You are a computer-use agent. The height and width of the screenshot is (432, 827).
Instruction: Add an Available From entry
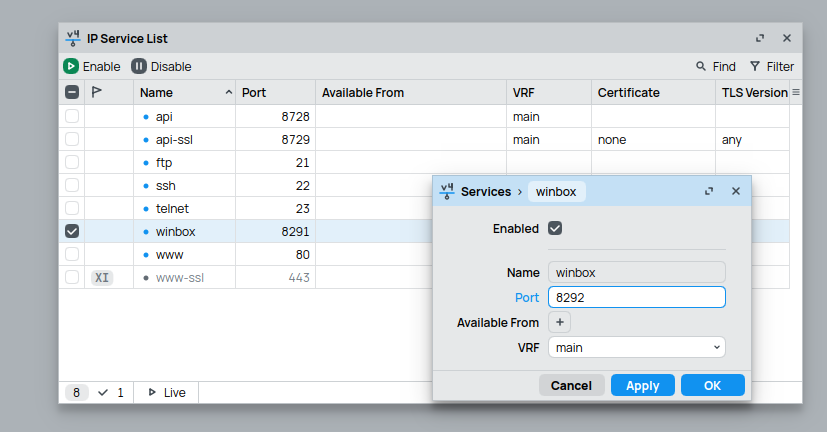[560, 322]
